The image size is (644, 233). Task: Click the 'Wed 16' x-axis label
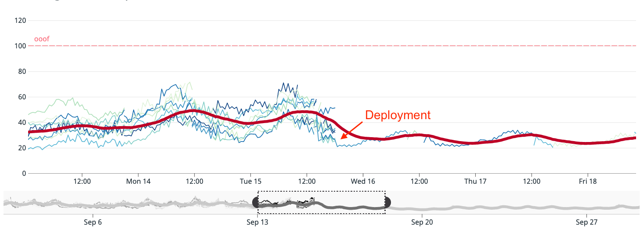coord(363,181)
